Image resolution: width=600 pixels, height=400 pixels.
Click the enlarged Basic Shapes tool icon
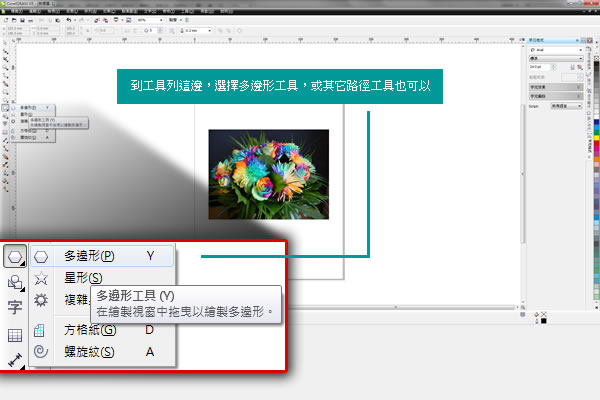(15, 283)
